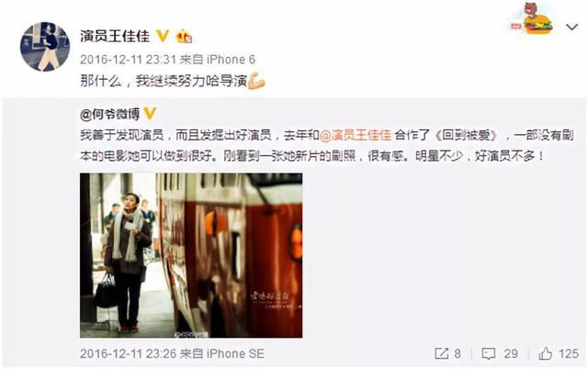Open the original post timestamp 2016-12-11 23:26
This screenshot has height=369, width=588.
coord(128,353)
